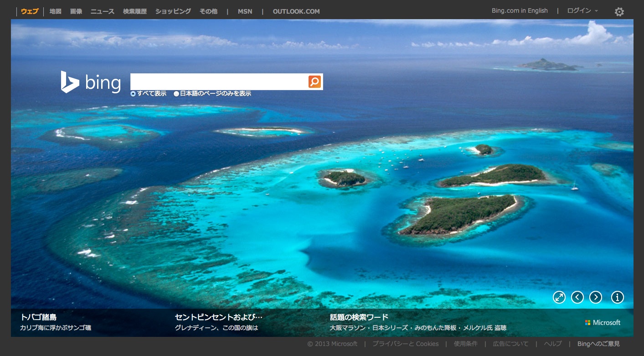
Task: Open the 地図 tab
Action: [56, 11]
